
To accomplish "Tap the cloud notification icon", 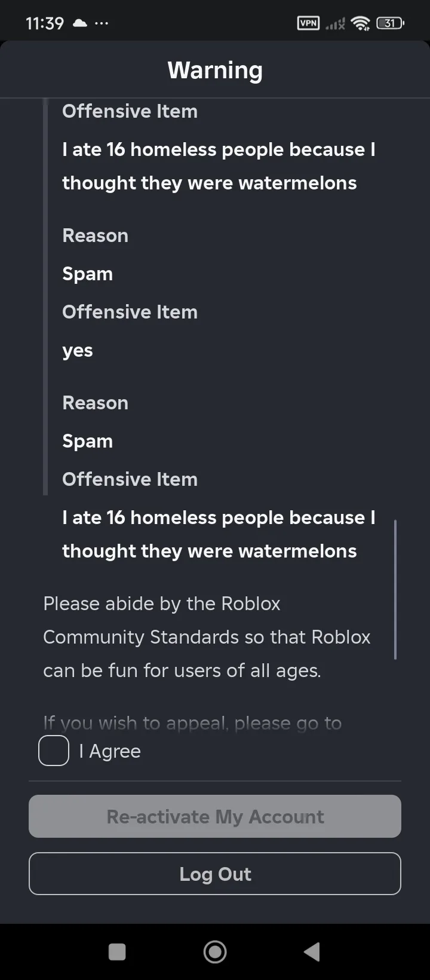I will [x=80, y=23].
